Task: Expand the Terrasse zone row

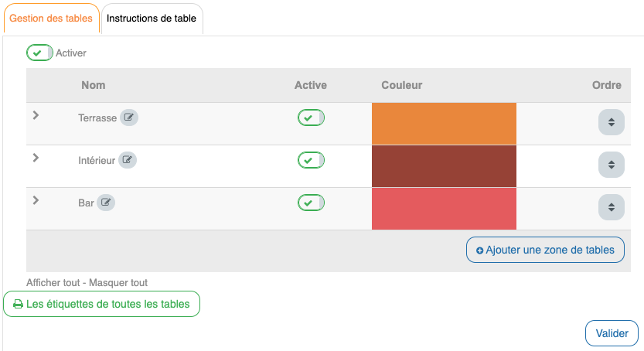Action: click(x=36, y=115)
